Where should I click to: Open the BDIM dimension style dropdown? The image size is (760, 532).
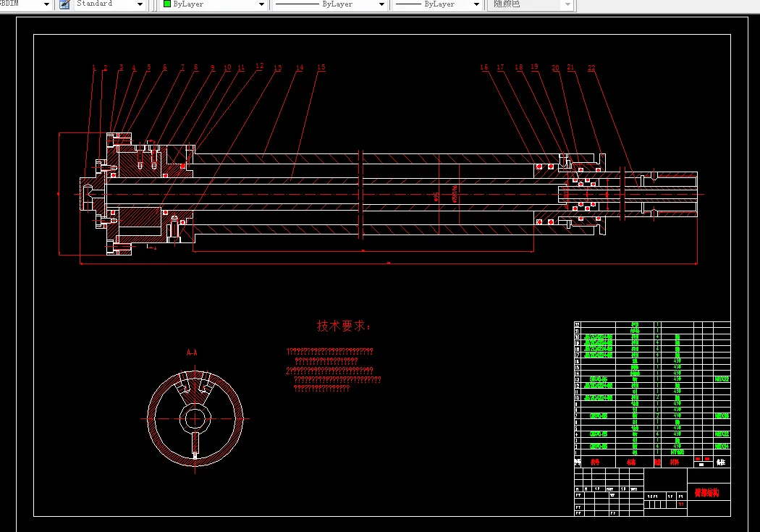click(46, 4)
